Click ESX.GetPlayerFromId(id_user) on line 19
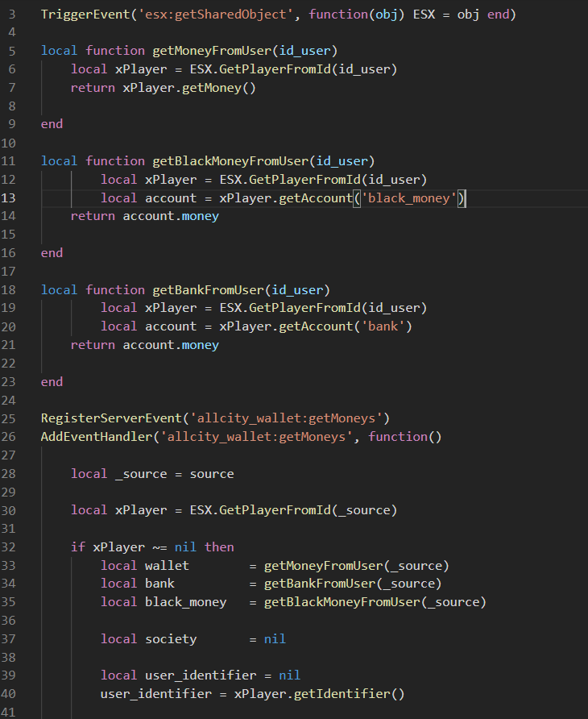The height and width of the screenshot is (719, 588). pos(323,308)
